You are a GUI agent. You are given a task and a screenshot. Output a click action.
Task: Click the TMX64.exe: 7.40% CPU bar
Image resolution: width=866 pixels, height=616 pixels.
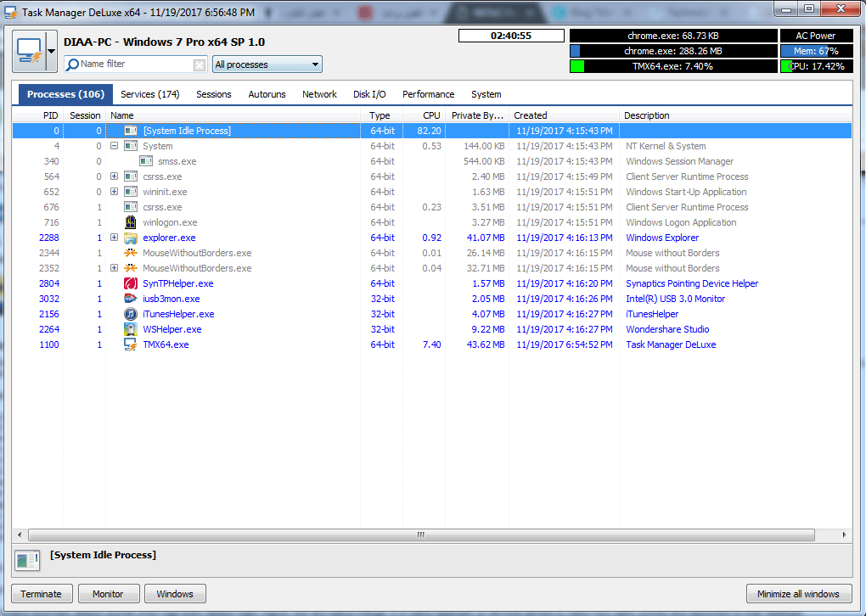point(672,66)
